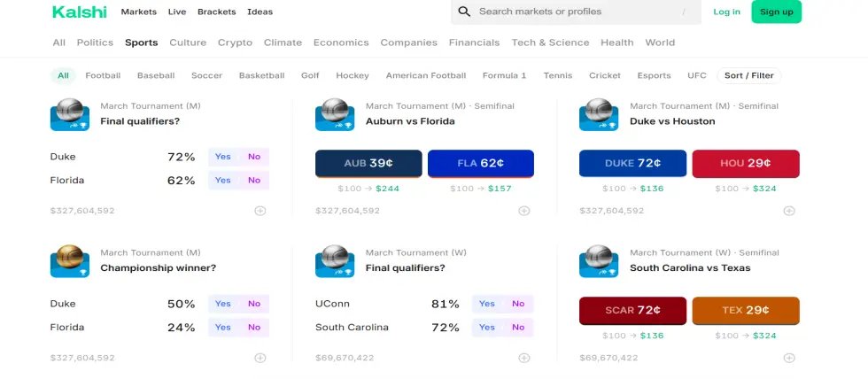
Task: Click the search magnifier icon
Action: pos(464,12)
